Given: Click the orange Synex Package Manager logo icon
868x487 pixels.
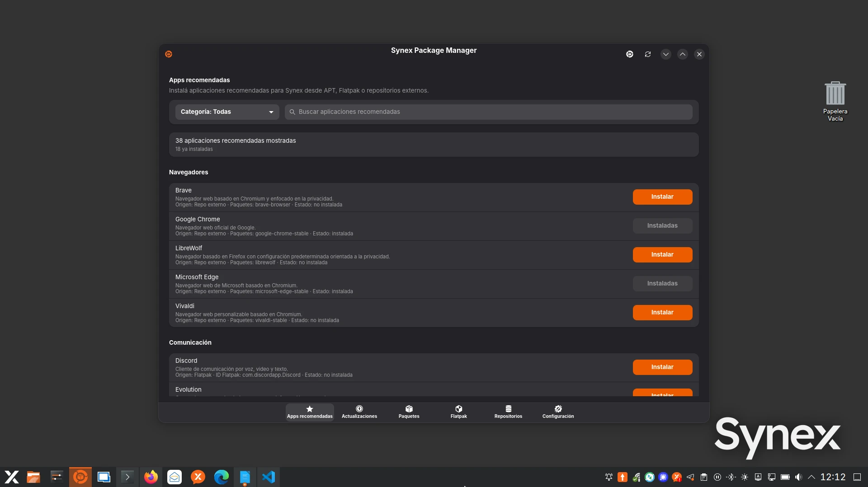Looking at the screenshot, I should point(169,54).
